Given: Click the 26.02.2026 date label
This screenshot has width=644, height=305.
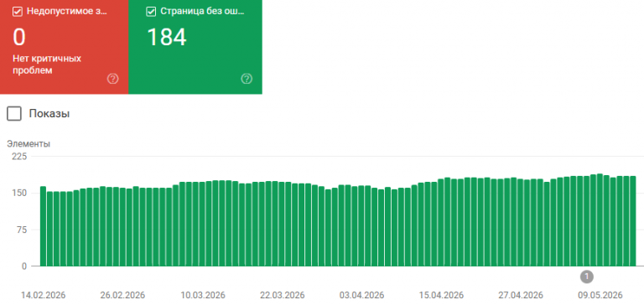Looking at the screenshot, I should point(122,295).
